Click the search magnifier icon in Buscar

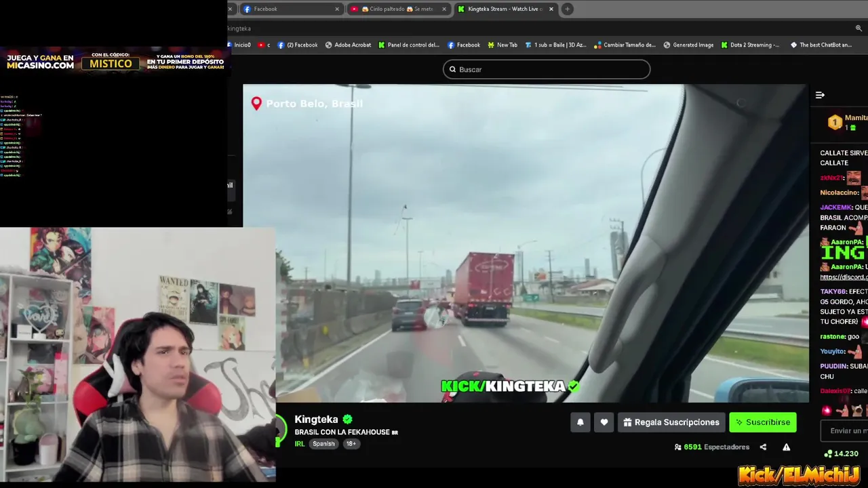pyautogui.click(x=452, y=69)
